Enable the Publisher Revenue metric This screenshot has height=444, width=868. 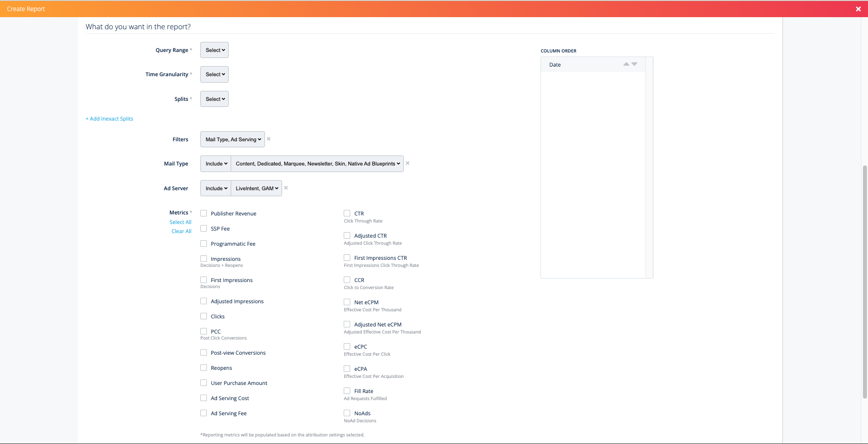click(204, 213)
